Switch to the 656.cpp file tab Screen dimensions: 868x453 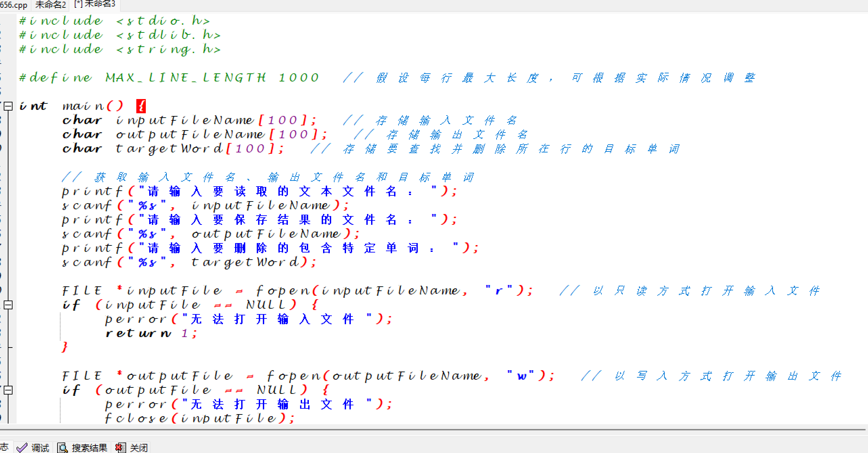(14, 5)
